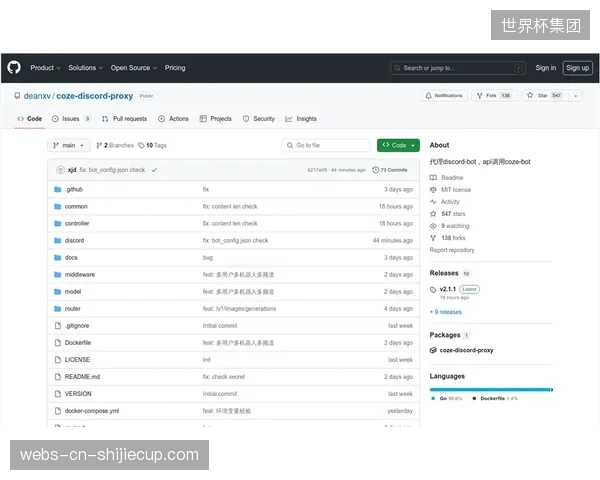This screenshot has height=480, width=600.
Task: Click the VERSION file icon
Action: pyautogui.click(x=58, y=394)
